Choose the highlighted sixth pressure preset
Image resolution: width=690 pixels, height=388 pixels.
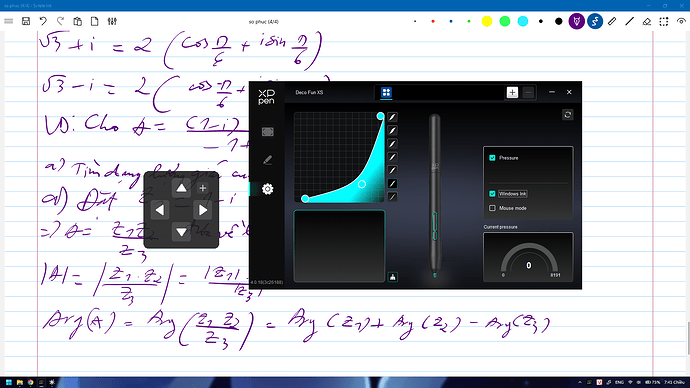pyautogui.click(x=393, y=183)
